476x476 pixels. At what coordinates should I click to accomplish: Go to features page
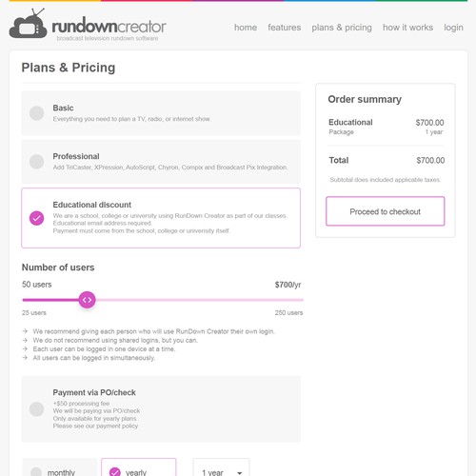click(x=285, y=28)
